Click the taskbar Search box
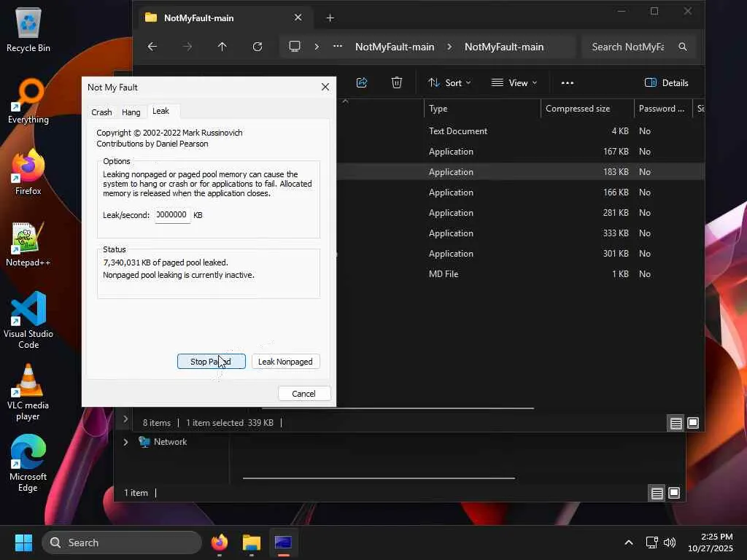The height and width of the screenshot is (560, 747). 122,542
